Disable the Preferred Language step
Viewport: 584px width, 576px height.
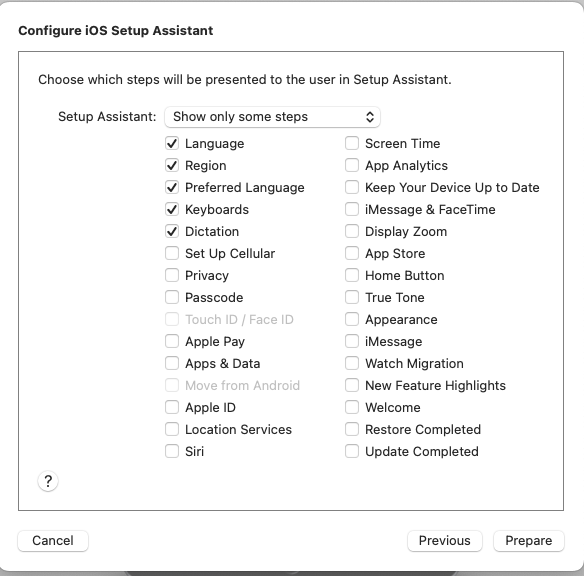[172, 187]
